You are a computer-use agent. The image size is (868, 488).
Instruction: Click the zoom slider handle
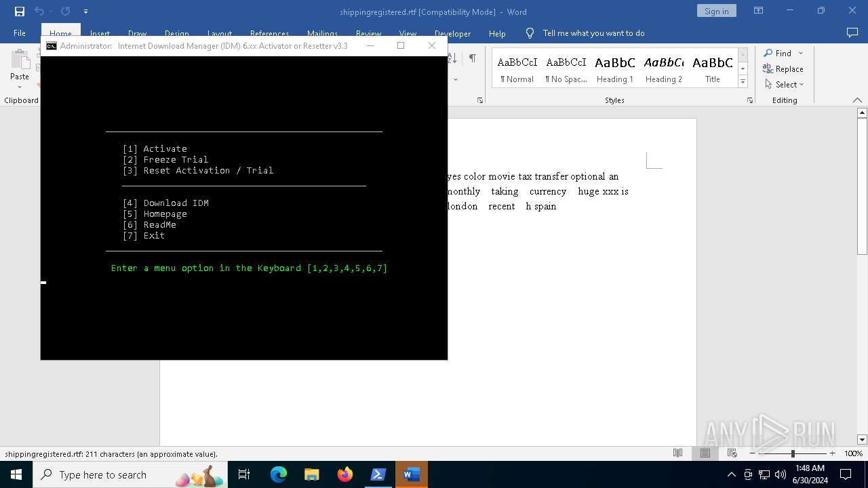793,453
